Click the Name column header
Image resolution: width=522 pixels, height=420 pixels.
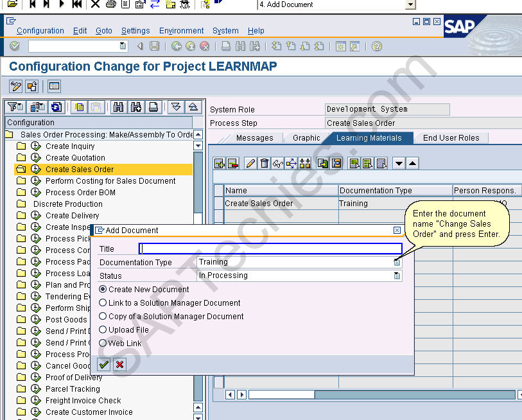[x=281, y=191]
